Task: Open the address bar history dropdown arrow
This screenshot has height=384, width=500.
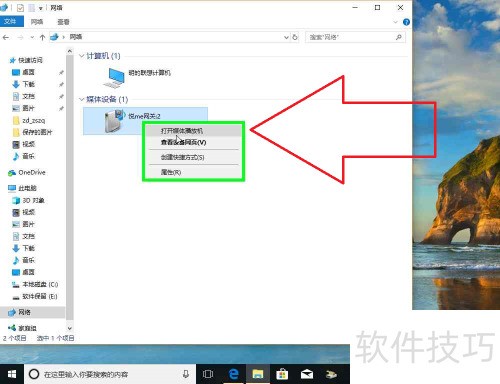Action: point(286,37)
